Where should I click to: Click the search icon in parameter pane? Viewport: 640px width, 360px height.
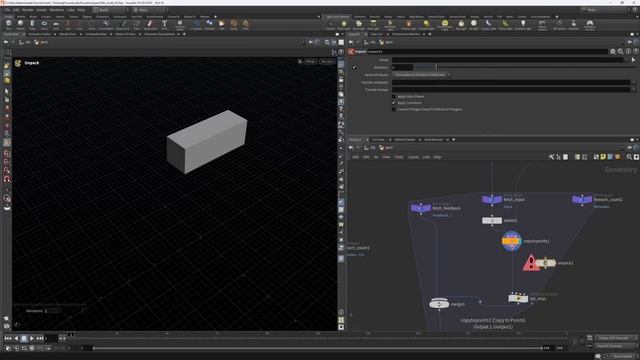(620, 51)
